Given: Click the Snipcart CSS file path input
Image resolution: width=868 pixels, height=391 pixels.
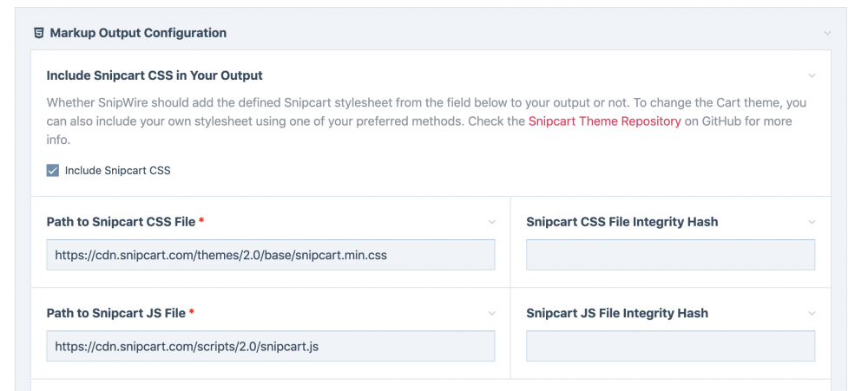Looking at the screenshot, I should coord(271,255).
